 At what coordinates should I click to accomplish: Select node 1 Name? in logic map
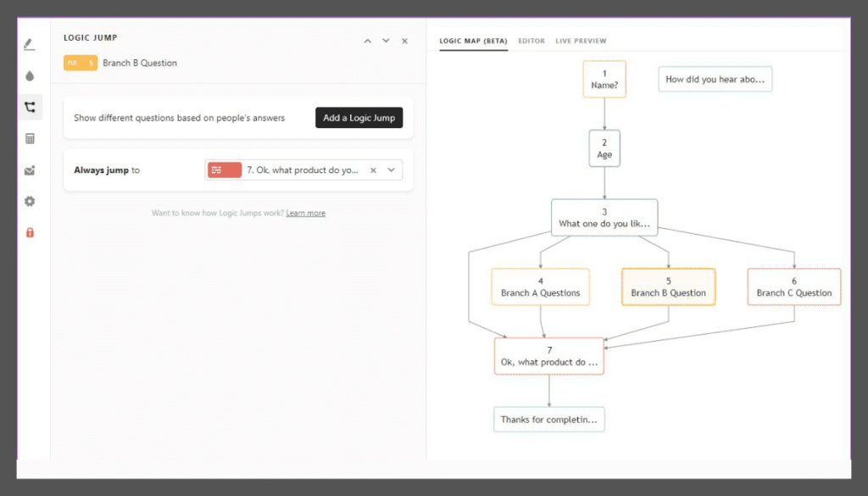(x=604, y=79)
